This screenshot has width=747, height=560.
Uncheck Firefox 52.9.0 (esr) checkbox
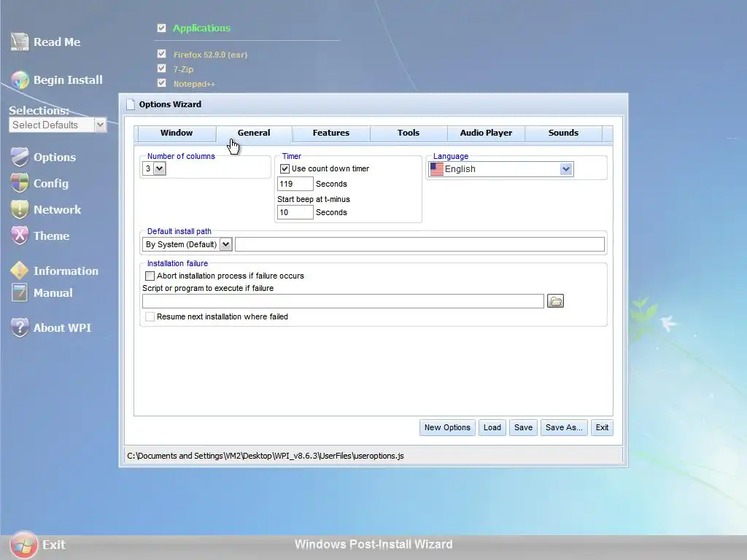[161, 54]
